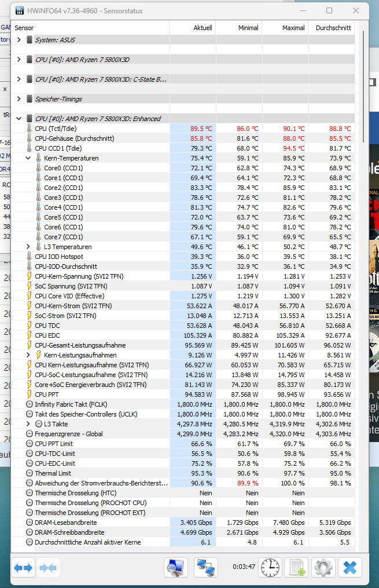The image size is (379, 588).
Task: Click the HWiNFO64 title bar app icon
Action: coord(20,10)
